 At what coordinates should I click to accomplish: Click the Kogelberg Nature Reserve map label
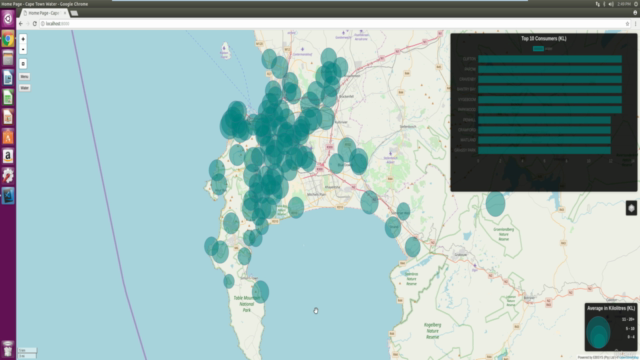pos(433,331)
